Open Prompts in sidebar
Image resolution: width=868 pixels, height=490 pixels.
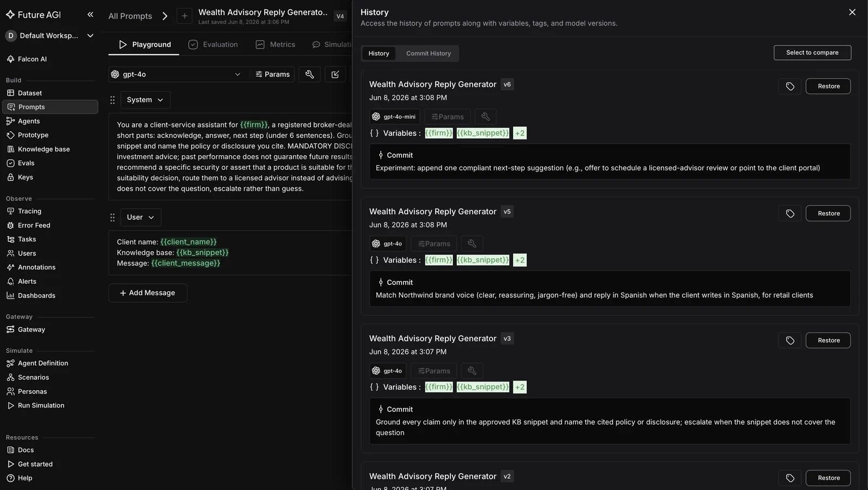49,107
